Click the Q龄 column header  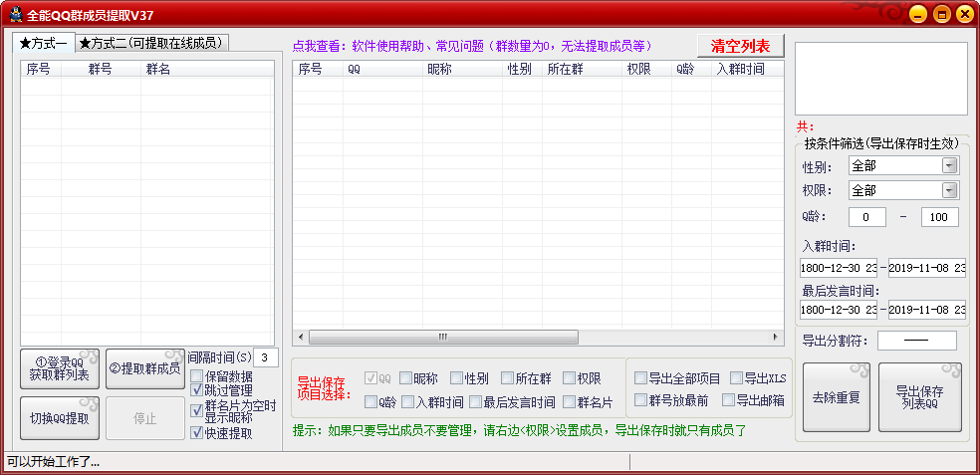pos(692,69)
